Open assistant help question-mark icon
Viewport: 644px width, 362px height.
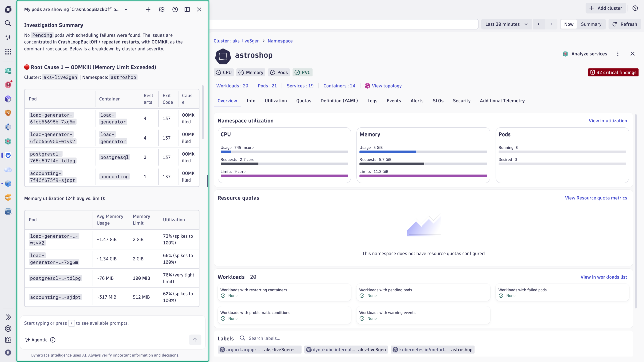pyautogui.click(x=175, y=9)
